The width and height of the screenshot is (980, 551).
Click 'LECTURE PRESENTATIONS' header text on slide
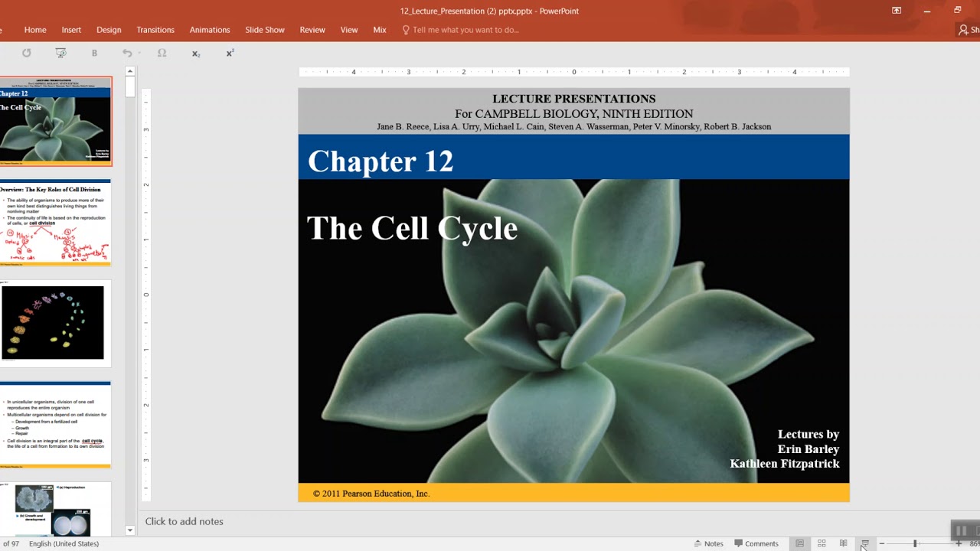pyautogui.click(x=574, y=99)
